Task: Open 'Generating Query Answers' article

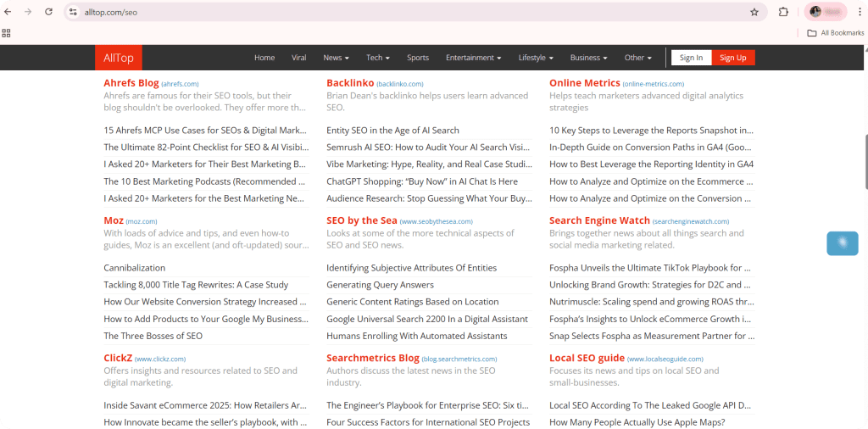Action: pyautogui.click(x=381, y=285)
